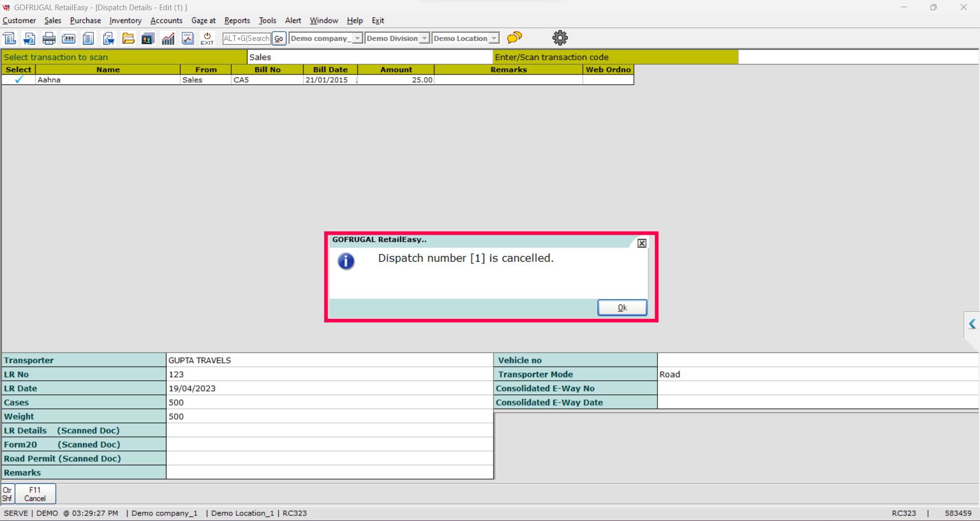
Task: Expand the side panel chevron arrow
Action: 972,324
